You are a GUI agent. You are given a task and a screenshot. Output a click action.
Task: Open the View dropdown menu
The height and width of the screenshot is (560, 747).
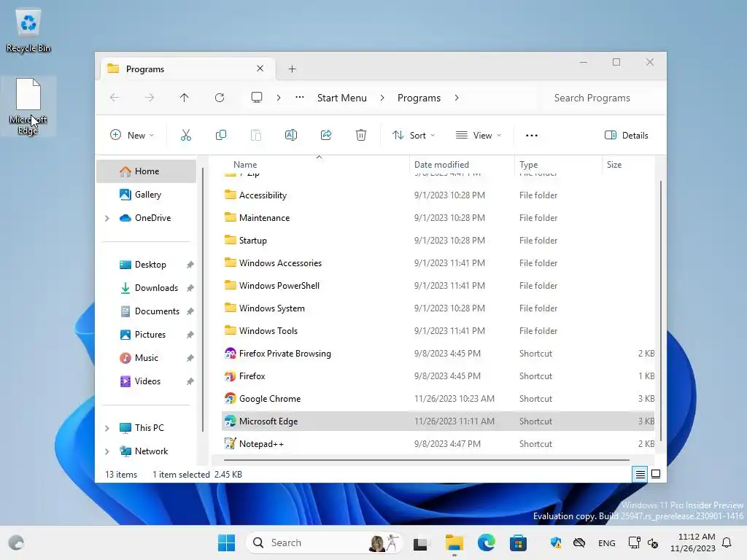pyautogui.click(x=479, y=135)
